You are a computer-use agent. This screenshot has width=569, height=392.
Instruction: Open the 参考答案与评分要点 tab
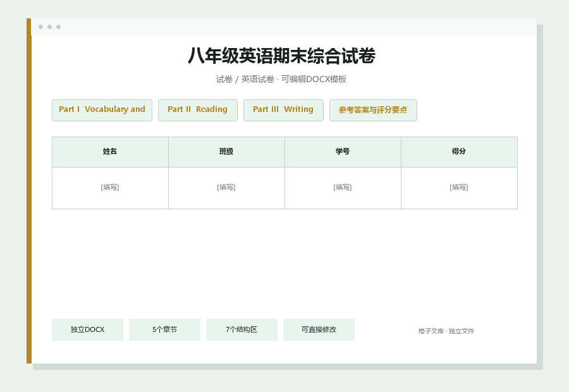(373, 110)
